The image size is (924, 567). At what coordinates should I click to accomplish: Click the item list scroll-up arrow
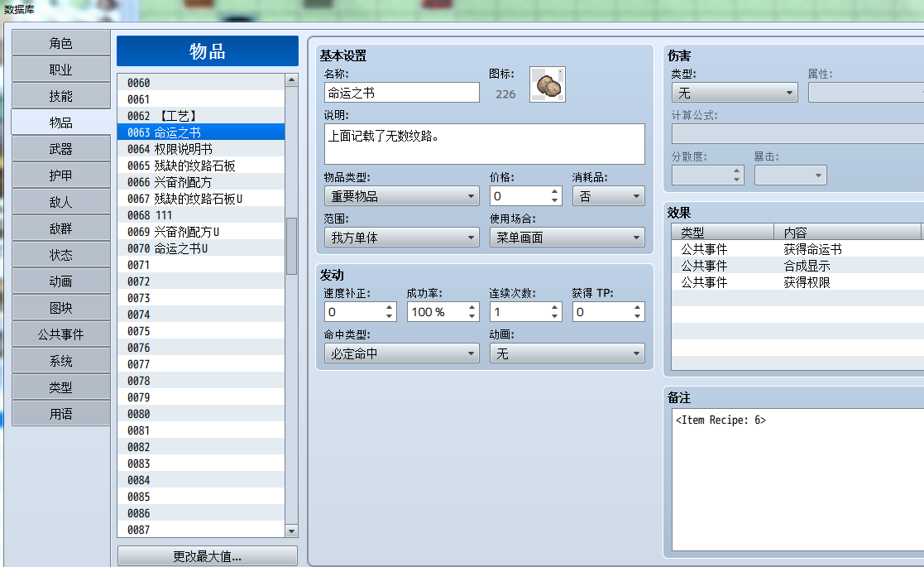point(292,80)
